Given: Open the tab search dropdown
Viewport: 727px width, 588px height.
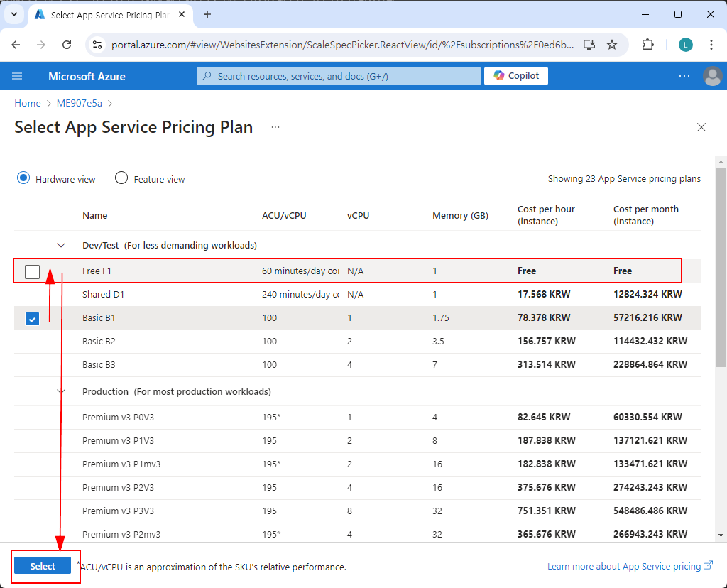Looking at the screenshot, I should (x=14, y=14).
